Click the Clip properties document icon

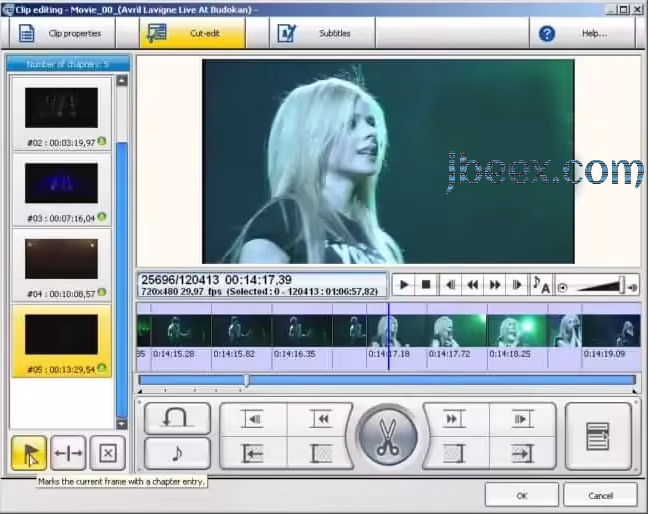[x=27, y=33]
